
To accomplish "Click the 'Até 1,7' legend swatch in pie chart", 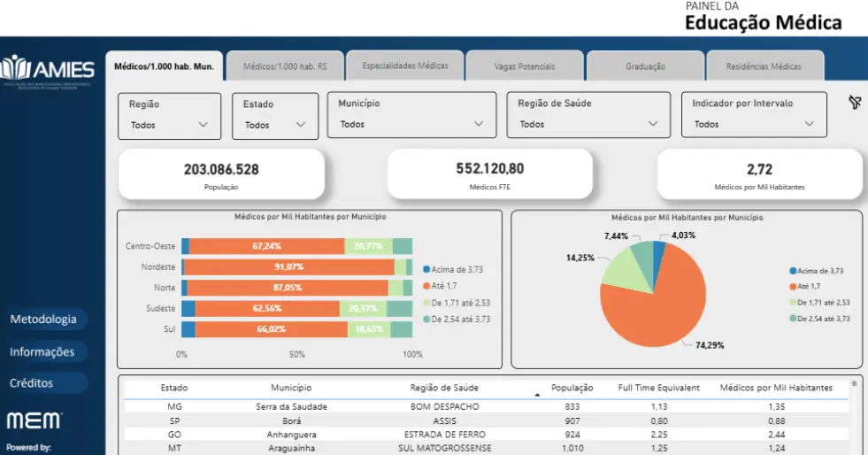I will coord(793,286).
